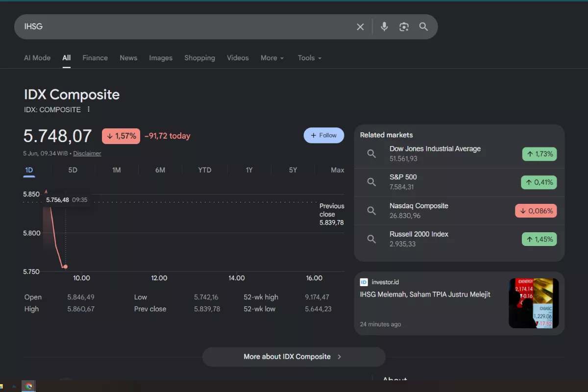588x392 pixels.
Task: Open the Finance tab
Action: pos(95,58)
